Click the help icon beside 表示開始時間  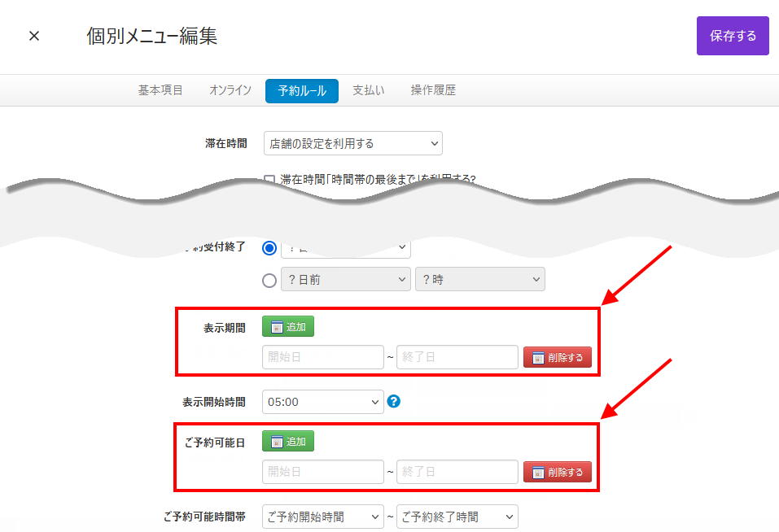coord(394,401)
